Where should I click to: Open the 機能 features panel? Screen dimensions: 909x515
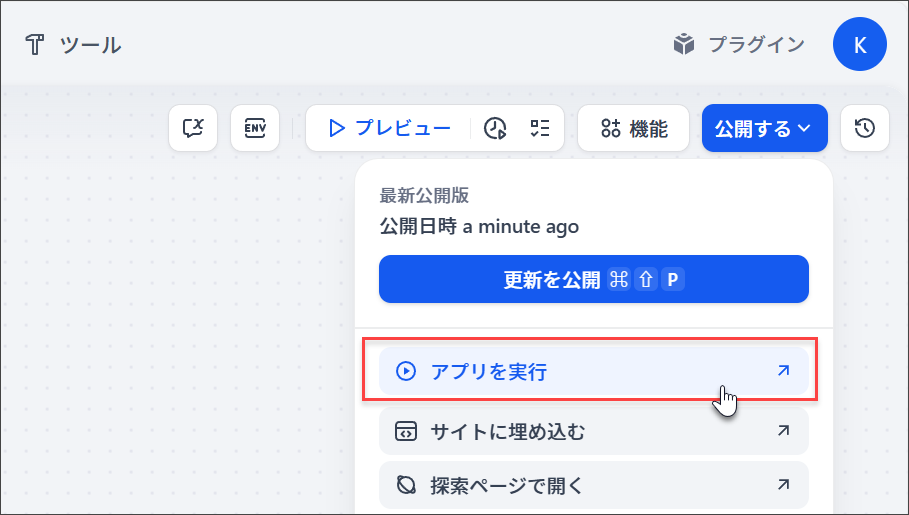click(x=634, y=128)
